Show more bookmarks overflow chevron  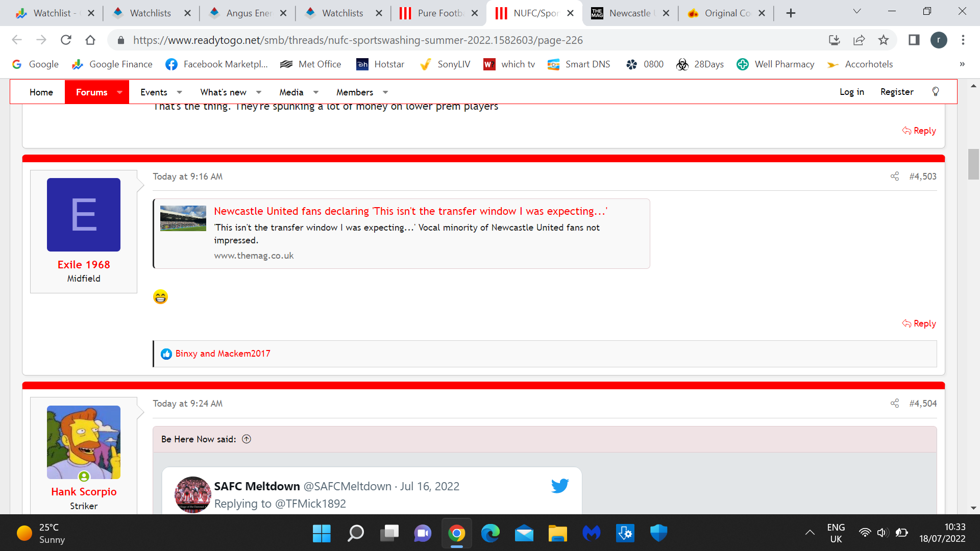point(962,64)
